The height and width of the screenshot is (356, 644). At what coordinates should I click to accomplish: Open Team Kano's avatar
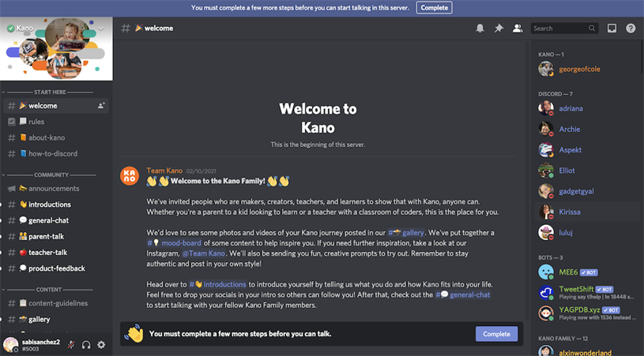[130, 175]
